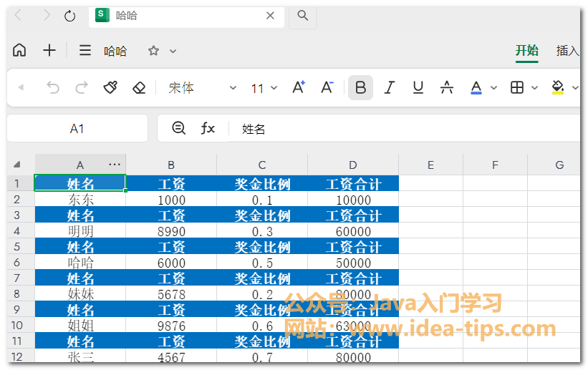
Task: Decrease font size with A- icon
Action: click(x=327, y=87)
